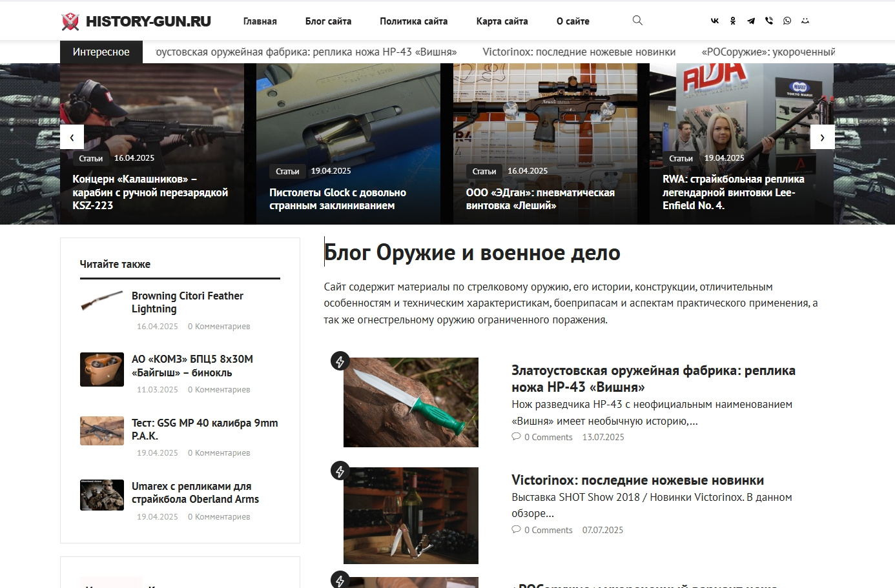Click date 07.07.2025 under Victorinox post
The height and width of the screenshot is (588, 895).
click(x=603, y=530)
